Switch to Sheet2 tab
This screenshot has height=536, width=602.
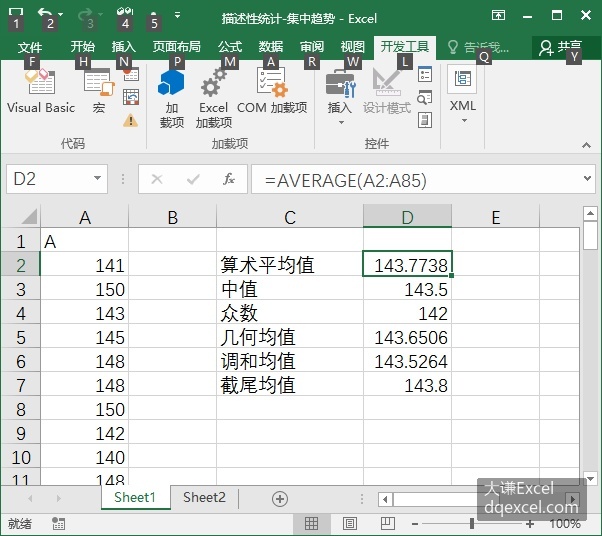tap(204, 498)
